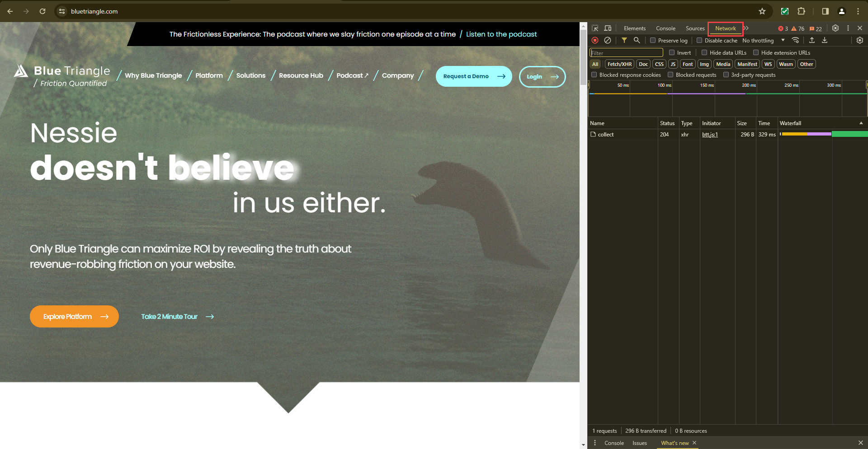
Task: Open the Platform navigation menu
Action: click(209, 75)
